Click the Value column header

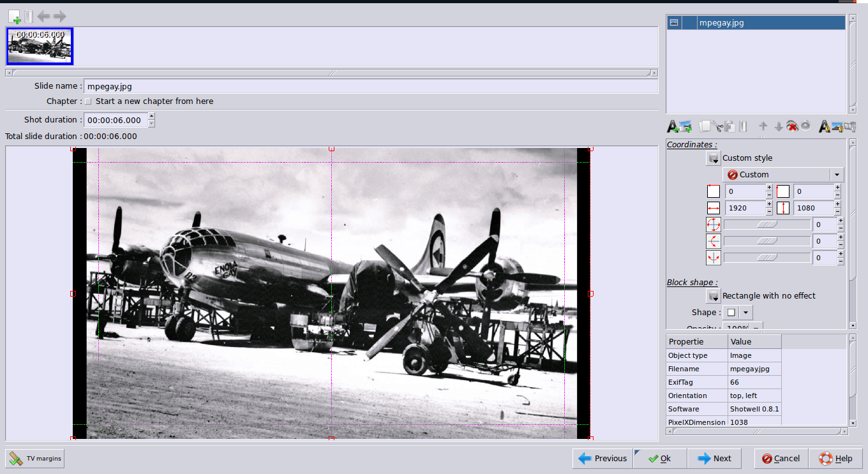754,341
